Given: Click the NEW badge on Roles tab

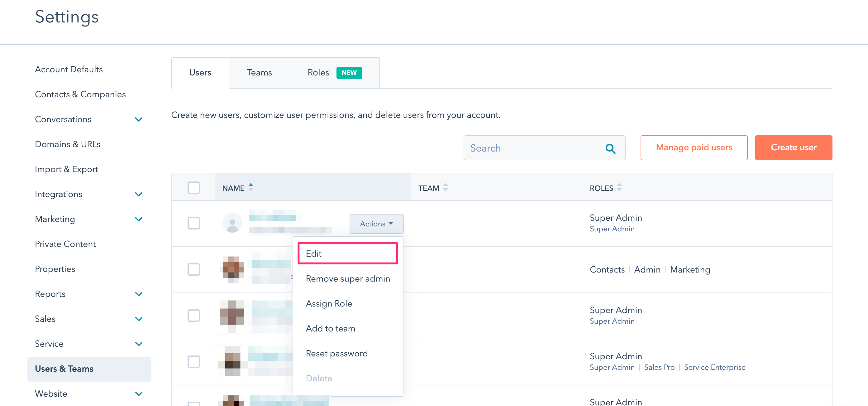Looking at the screenshot, I should point(349,73).
